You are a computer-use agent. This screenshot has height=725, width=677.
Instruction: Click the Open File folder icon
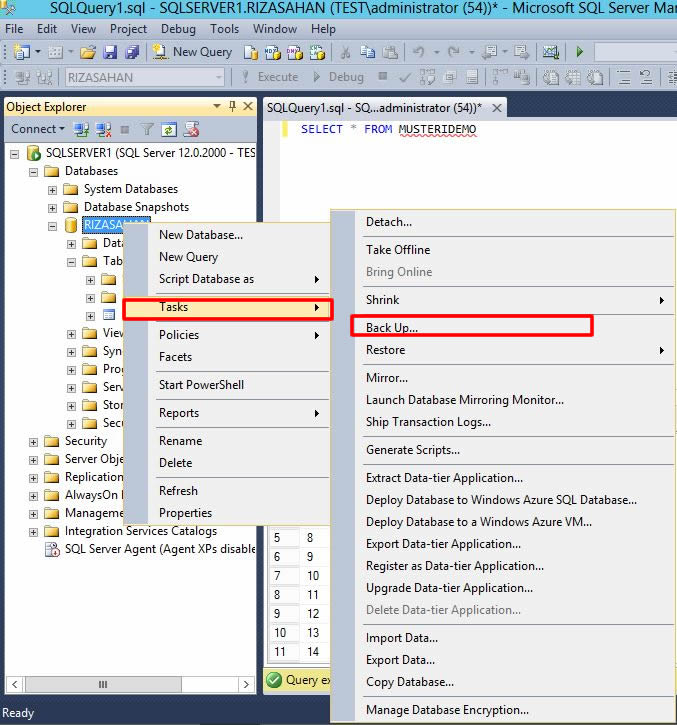coord(88,51)
